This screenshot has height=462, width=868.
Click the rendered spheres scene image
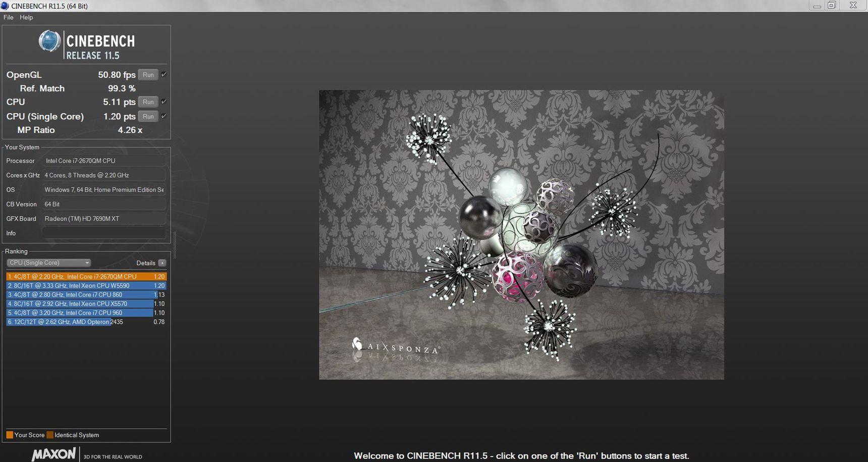pos(521,235)
